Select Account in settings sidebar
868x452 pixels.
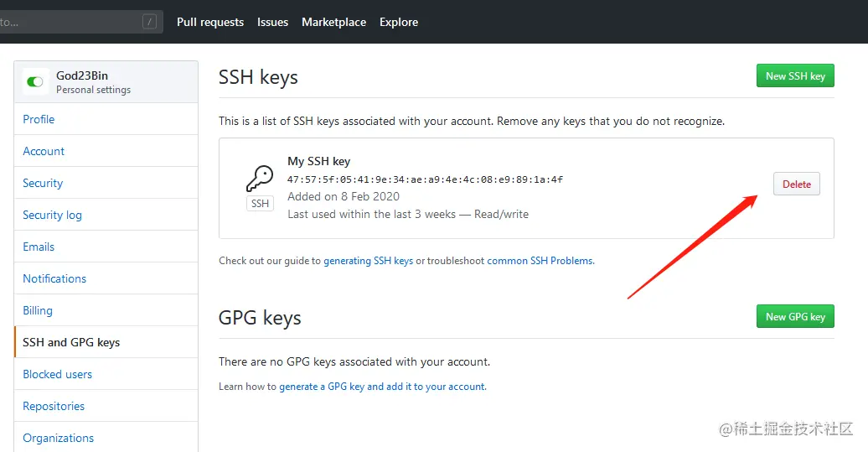(44, 151)
